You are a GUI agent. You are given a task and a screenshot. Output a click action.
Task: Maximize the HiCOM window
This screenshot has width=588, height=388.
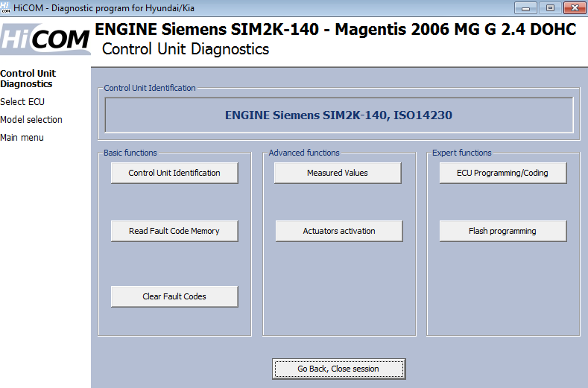[550, 8]
